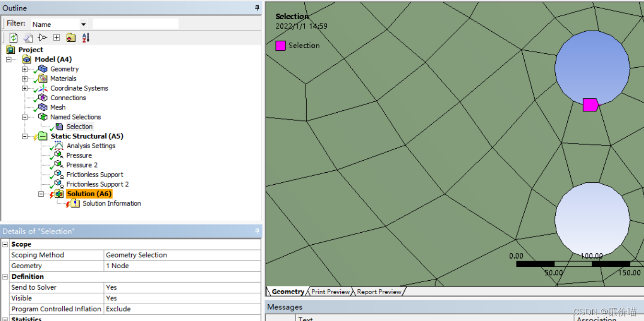Click the Coordinate Systems triad icon
This screenshot has width=644, height=321.
[43, 88]
